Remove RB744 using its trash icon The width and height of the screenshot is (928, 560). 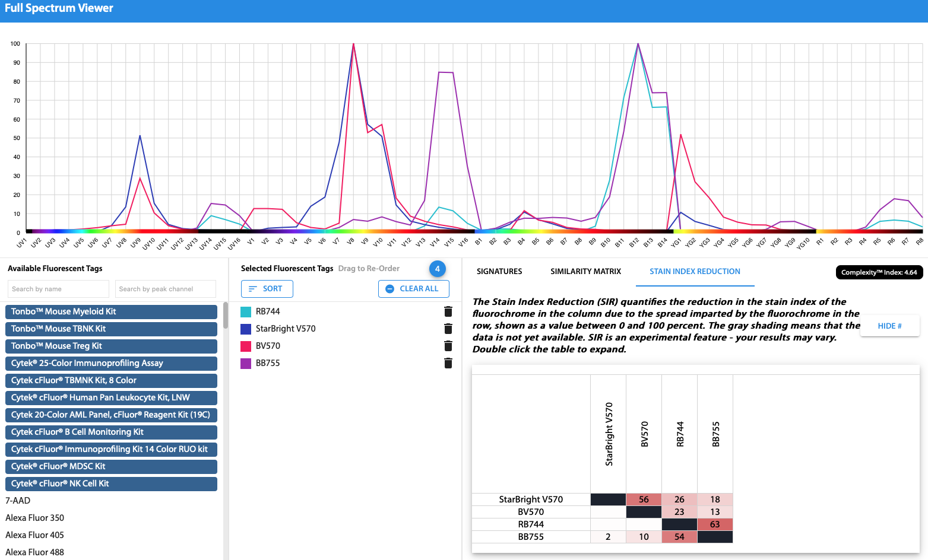[448, 311]
